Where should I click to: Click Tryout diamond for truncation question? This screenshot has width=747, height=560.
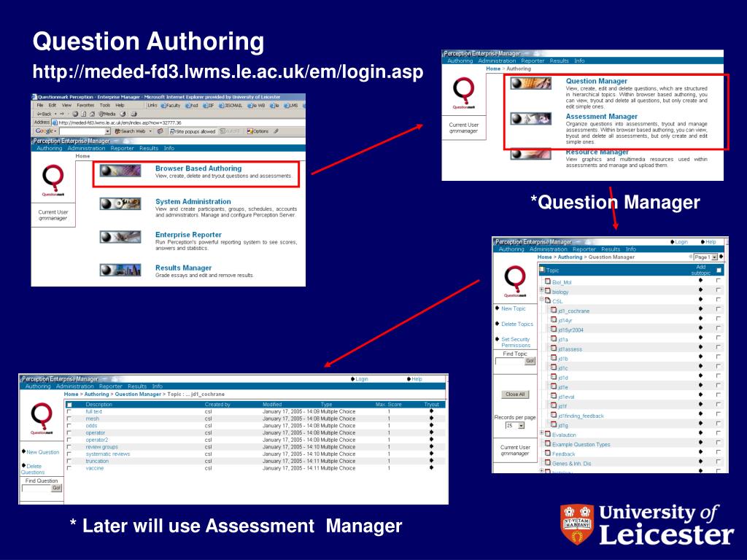coord(432,460)
